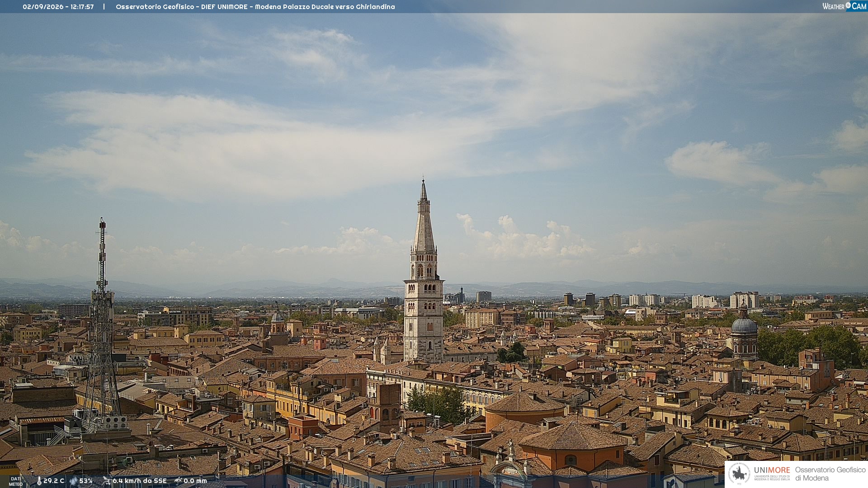Screen dimensions: 868x488
Task: Click the 02/09/2026 date and time stamp
Action: (58, 7)
